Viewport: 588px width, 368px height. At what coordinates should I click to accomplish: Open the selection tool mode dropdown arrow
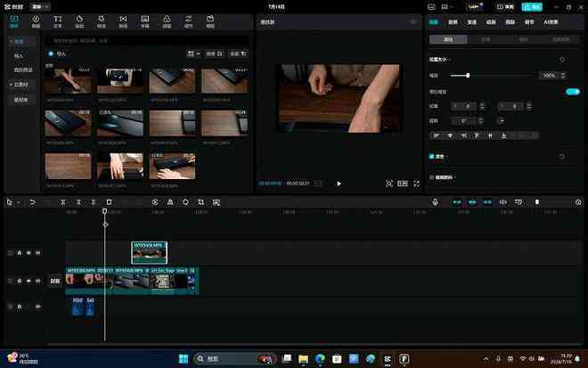18,202
